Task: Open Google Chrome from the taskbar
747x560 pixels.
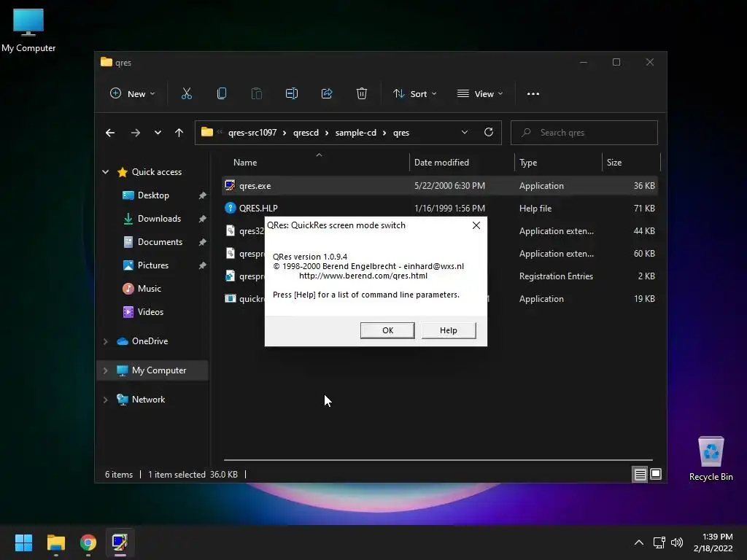Action: [88, 542]
